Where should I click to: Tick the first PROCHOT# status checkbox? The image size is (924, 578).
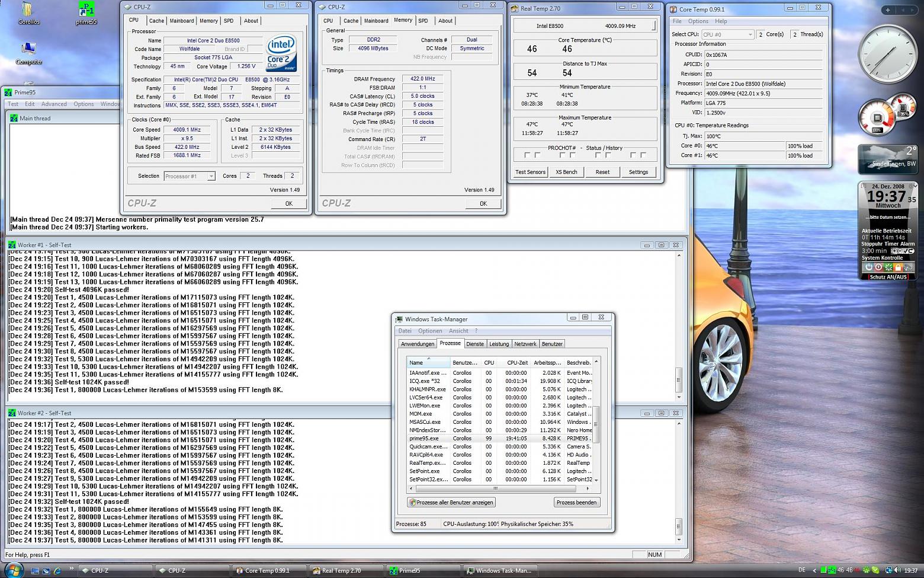tap(527, 155)
